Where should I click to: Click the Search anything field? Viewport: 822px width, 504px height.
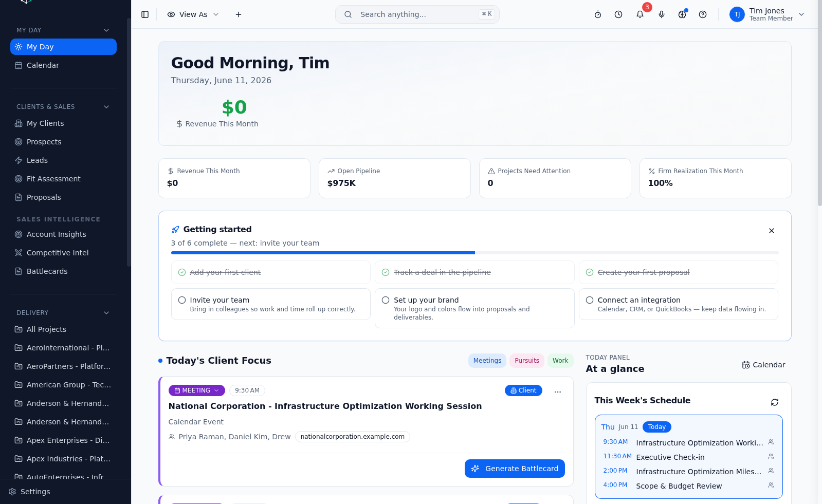coord(417,14)
